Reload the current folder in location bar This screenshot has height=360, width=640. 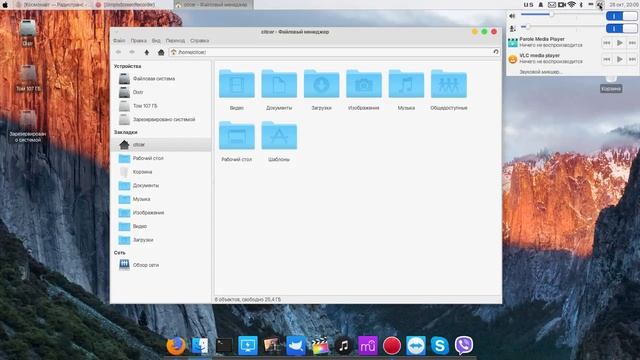click(496, 52)
